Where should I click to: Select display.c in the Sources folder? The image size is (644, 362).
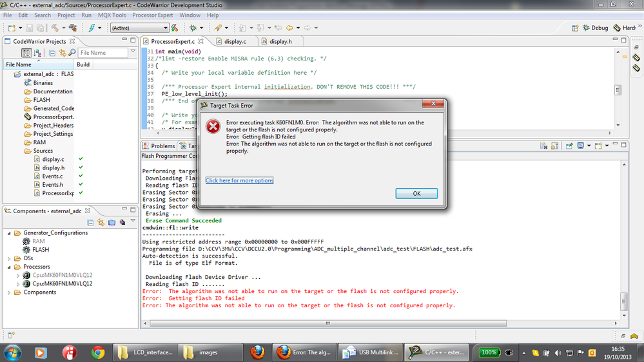pyautogui.click(x=53, y=159)
